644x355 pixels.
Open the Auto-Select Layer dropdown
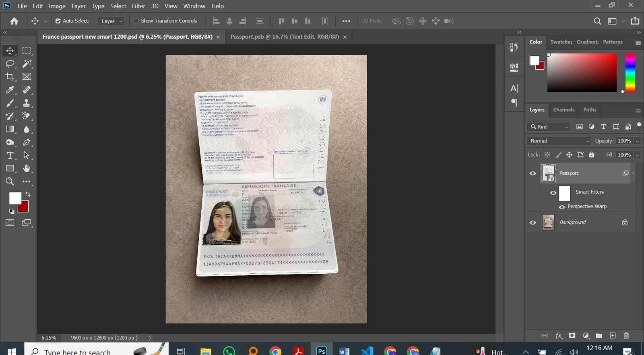(111, 21)
